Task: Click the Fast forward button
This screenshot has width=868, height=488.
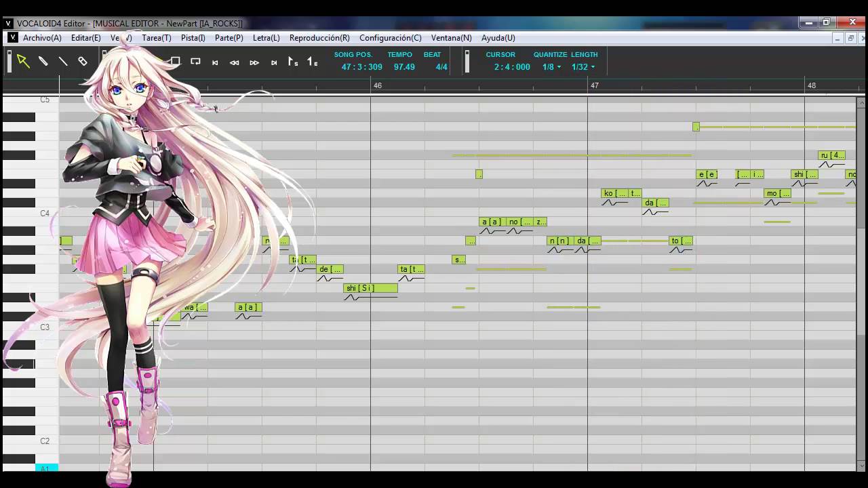Action: click(254, 62)
